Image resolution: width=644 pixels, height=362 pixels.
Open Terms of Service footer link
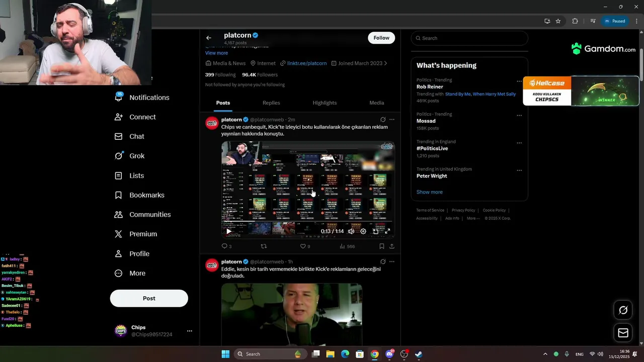(x=430, y=210)
